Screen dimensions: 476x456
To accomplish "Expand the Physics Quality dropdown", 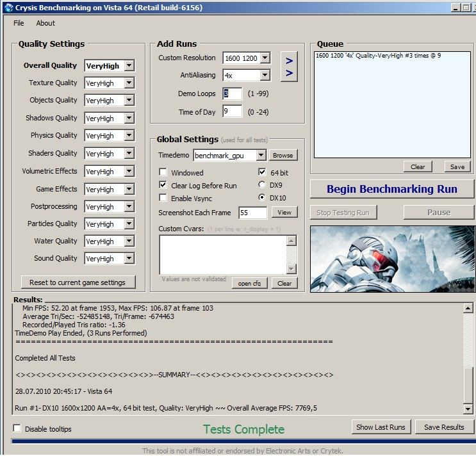I will 129,135.
